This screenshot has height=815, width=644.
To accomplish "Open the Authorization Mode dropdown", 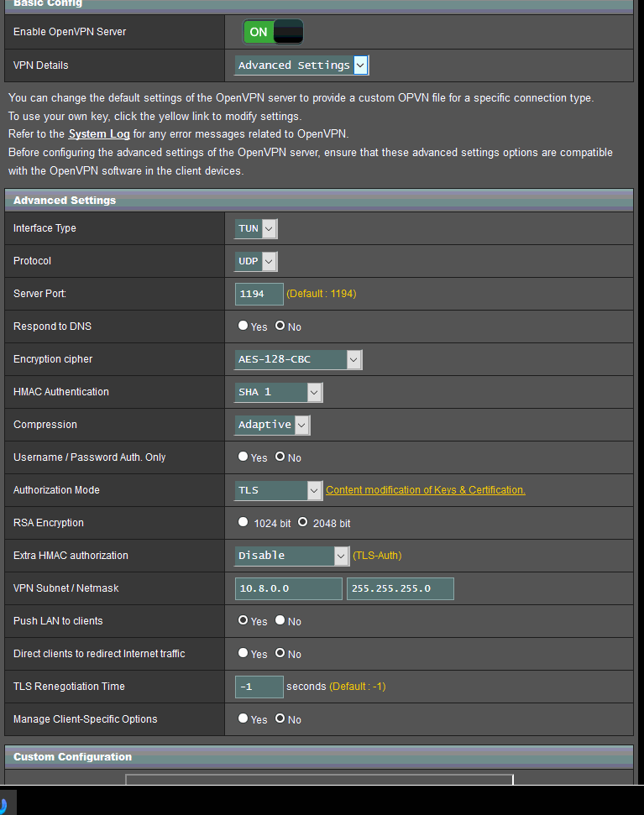I will (x=279, y=490).
